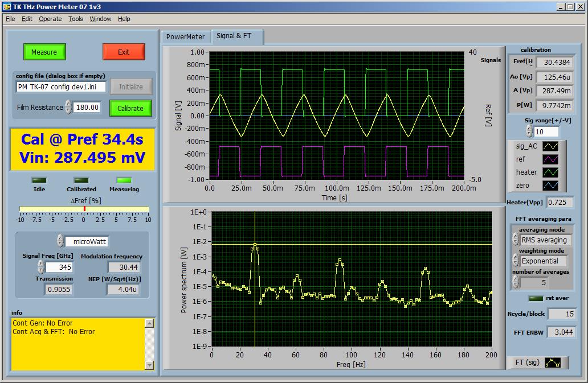Image resolution: width=588 pixels, height=383 pixels.
Task: Click the sig_AC plot legend icon
Action: click(x=550, y=147)
